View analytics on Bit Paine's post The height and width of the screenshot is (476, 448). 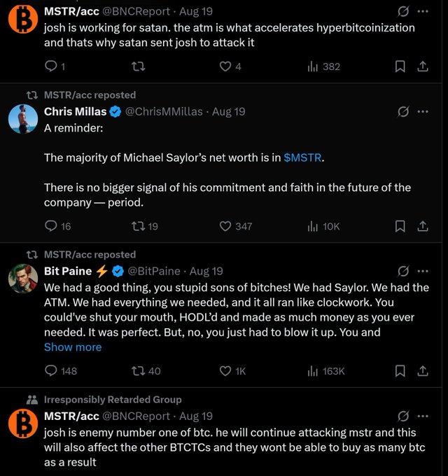[314, 371]
